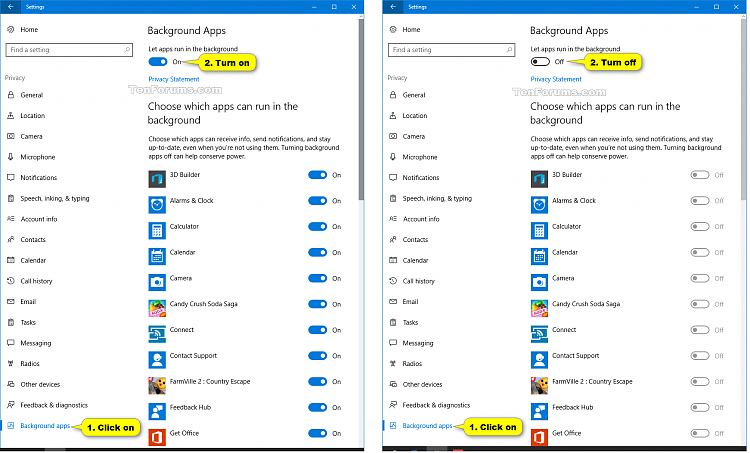Click the Calculator app icon in the left window
The width and height of the screenshot is (750, 453).
pyautogui.click(x=157, y=231)
